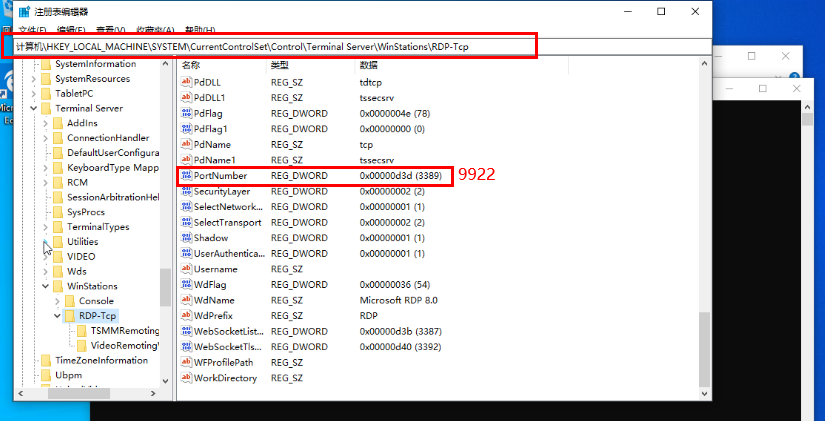Expand the Console subkey arrow
This screenshot has width=825, height=421.
click(57, 301)
